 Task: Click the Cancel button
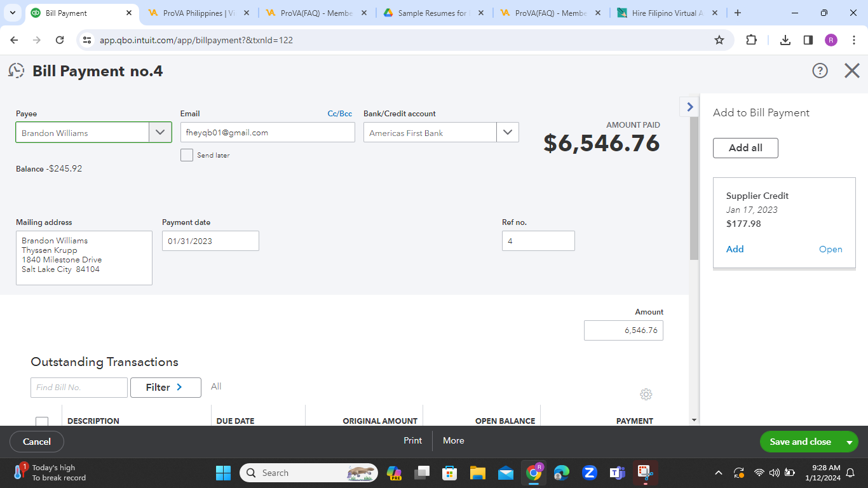tap(37, 442)
